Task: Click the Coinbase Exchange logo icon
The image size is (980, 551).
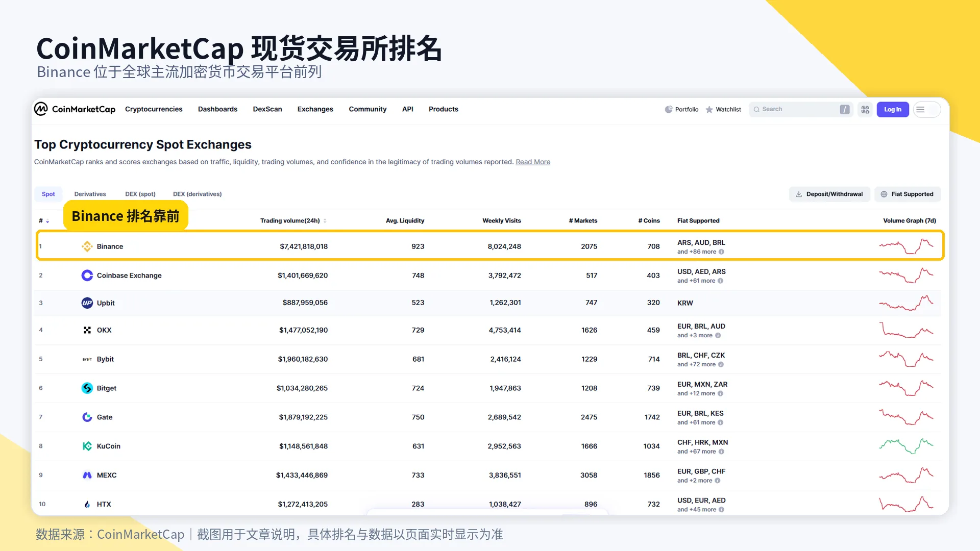Action: (x=87, y=275)
